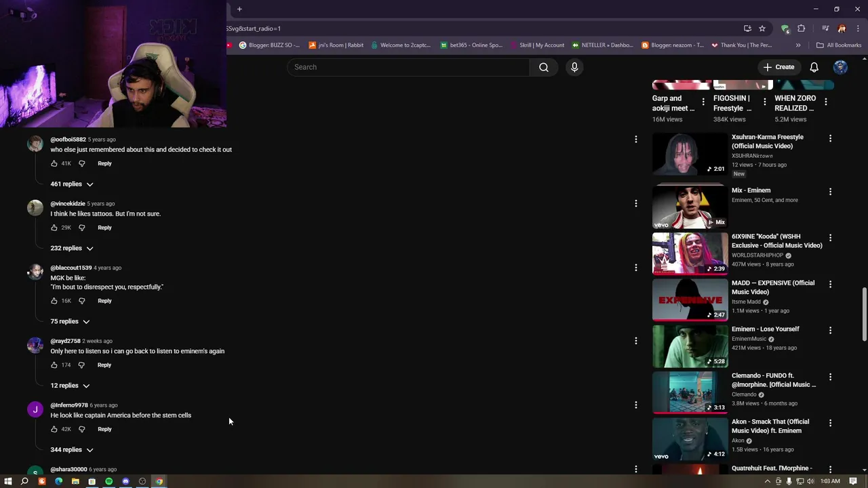Open the Skrill My Account bookmark
This screenshot has height=488, width=868.
click(x=536, y=45)
